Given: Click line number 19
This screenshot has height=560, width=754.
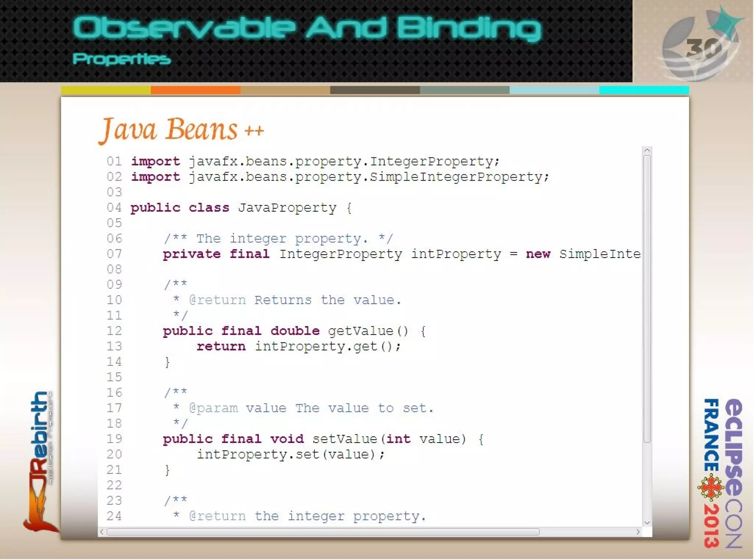Looking at the screenshot, I should pos(114,439).
